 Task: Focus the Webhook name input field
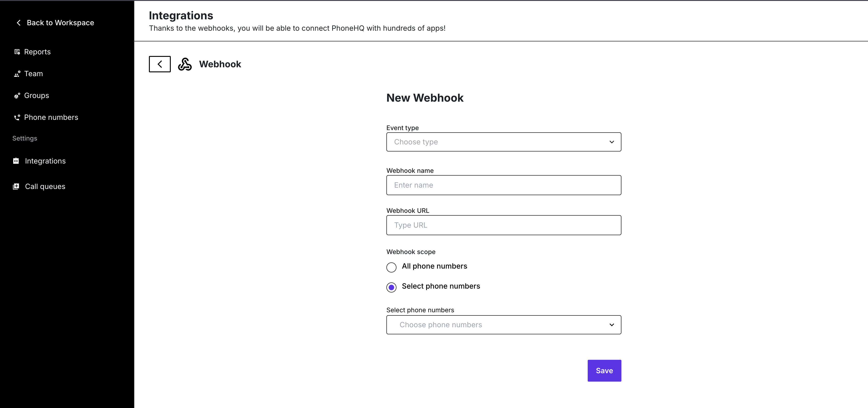(503, 185)
